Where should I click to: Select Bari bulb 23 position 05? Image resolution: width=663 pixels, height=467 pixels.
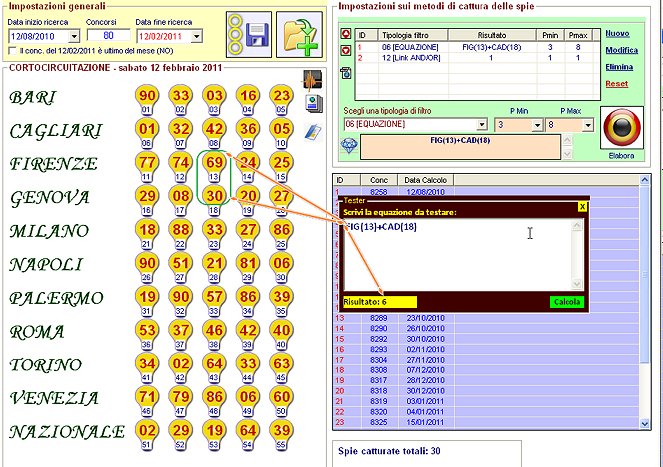pos(281,99)
